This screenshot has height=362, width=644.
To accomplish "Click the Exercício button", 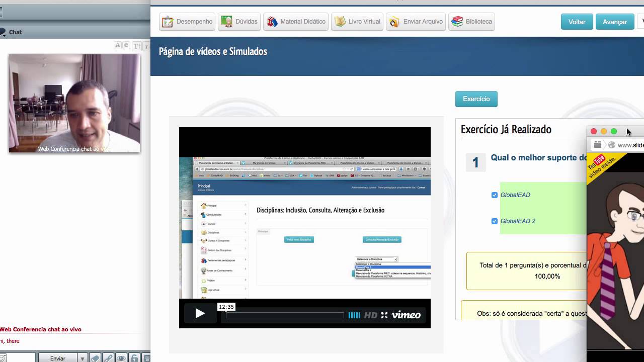I will click(476, 99).
